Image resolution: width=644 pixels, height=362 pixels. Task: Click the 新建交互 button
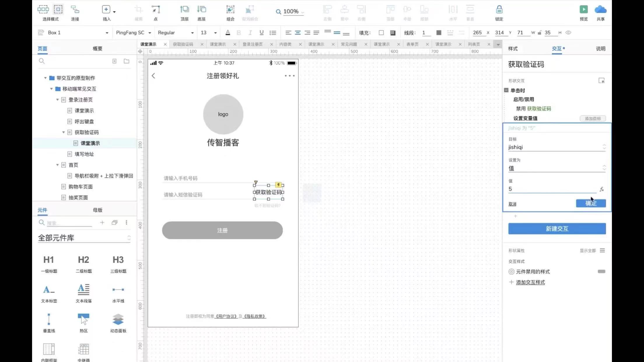(x=557, y=229)
